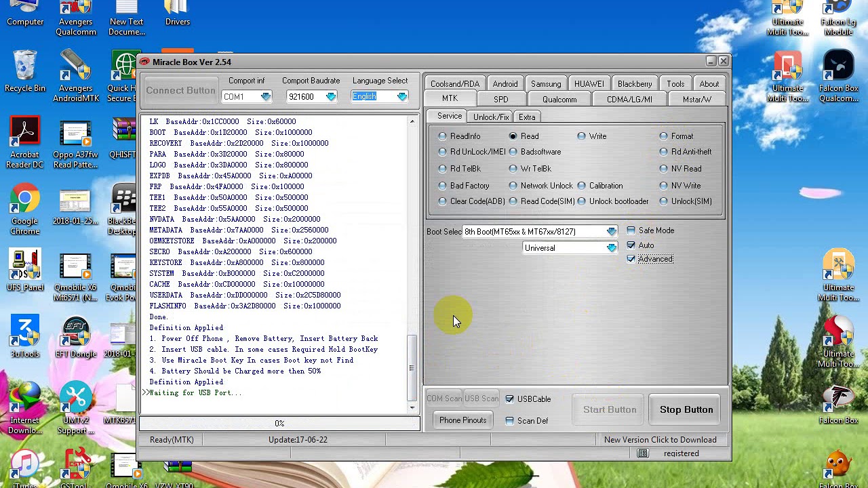Open the Universal model dropdown
This screenshot has width=868, height=488.
coord(612,248)
